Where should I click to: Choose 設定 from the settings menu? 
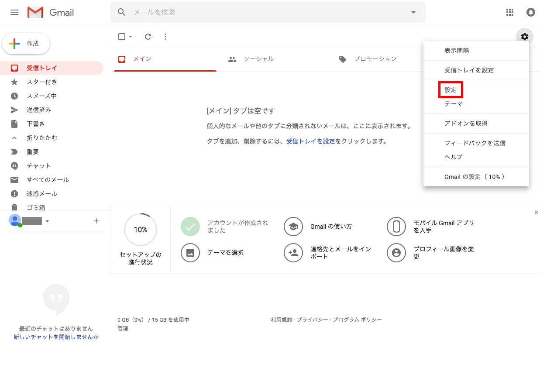(451, 90)
